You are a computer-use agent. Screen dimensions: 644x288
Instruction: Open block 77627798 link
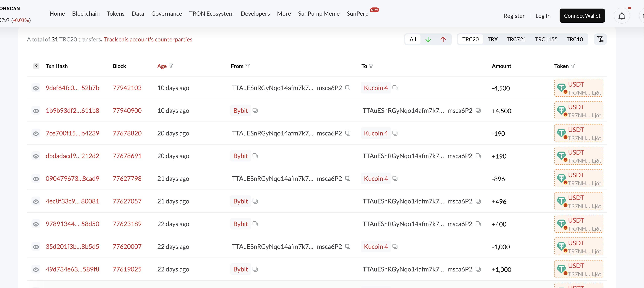(x=127, y=179)
